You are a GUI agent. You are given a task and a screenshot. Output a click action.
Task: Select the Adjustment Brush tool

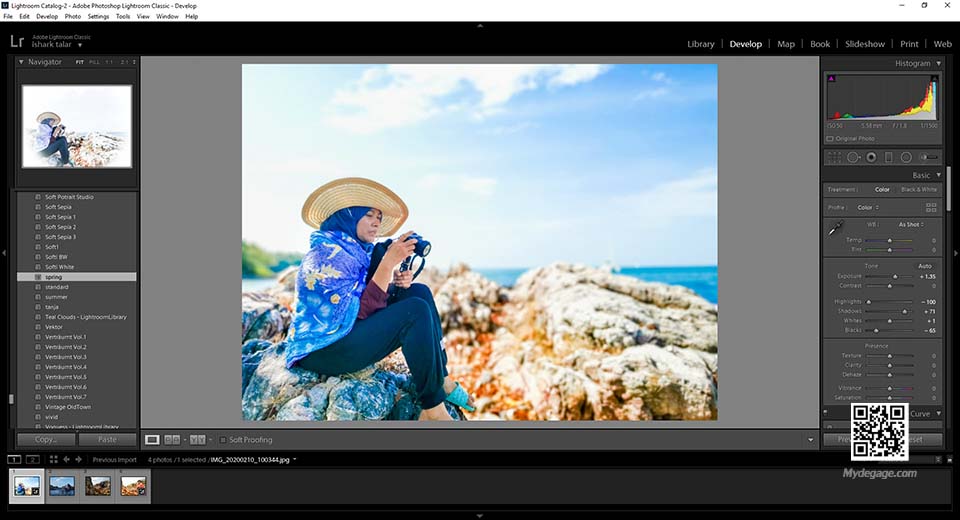[x=929, y=157]
